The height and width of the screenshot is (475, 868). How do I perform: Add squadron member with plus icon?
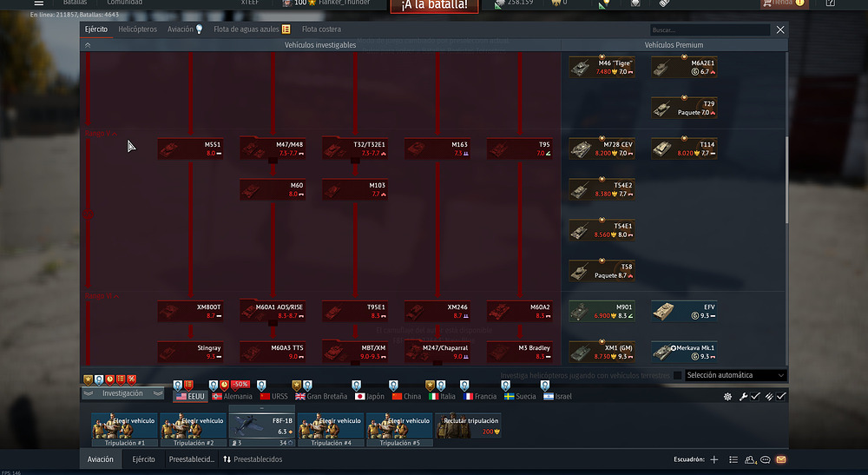coord(713,459)
